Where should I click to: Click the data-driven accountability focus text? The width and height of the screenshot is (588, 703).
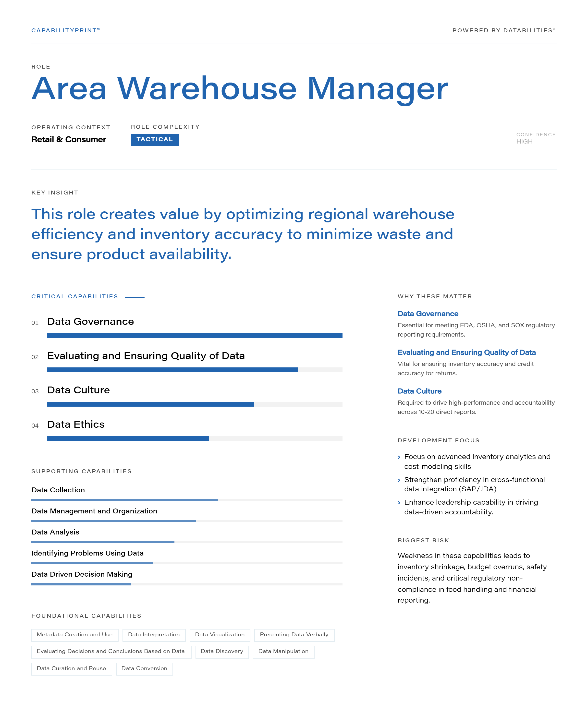[471, 507]
